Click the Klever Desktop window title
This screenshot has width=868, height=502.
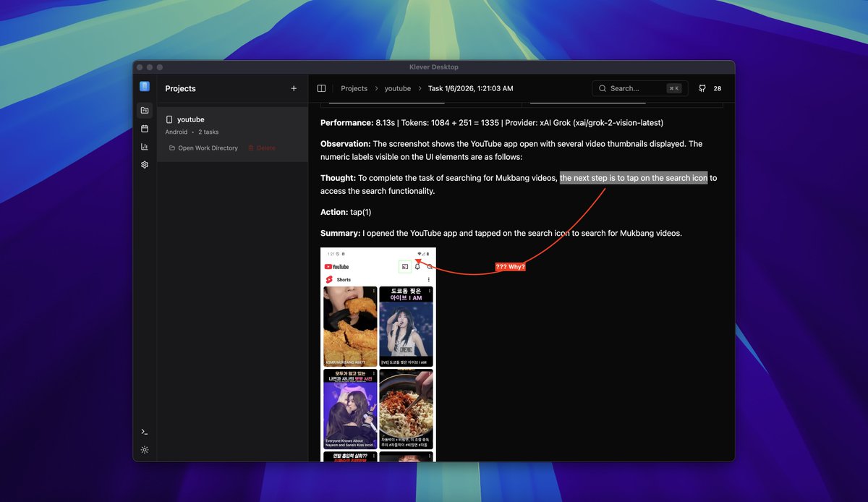click(434, 67)
